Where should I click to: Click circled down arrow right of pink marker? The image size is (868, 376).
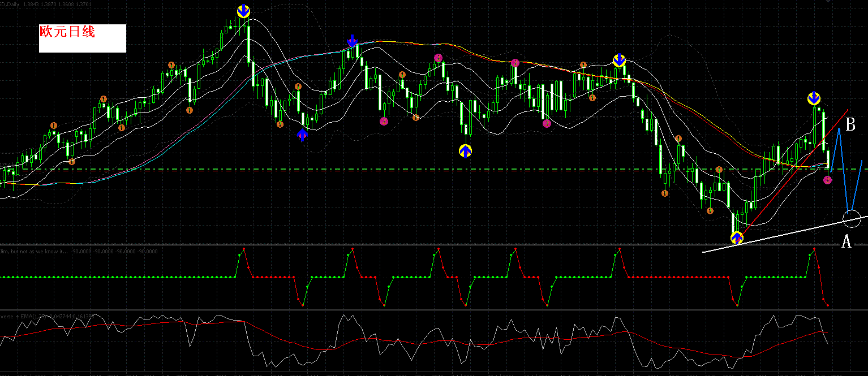tap(619, 60)
